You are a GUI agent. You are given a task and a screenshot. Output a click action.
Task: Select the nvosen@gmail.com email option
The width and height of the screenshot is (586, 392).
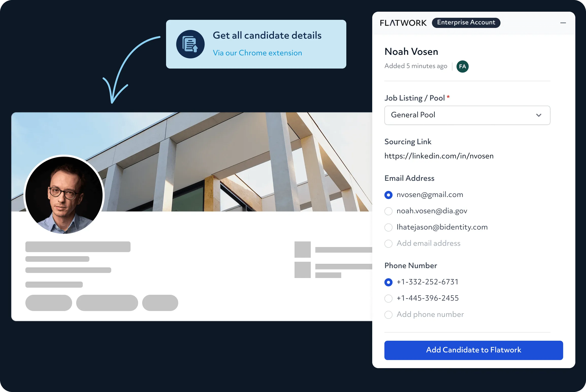[388, 195]
